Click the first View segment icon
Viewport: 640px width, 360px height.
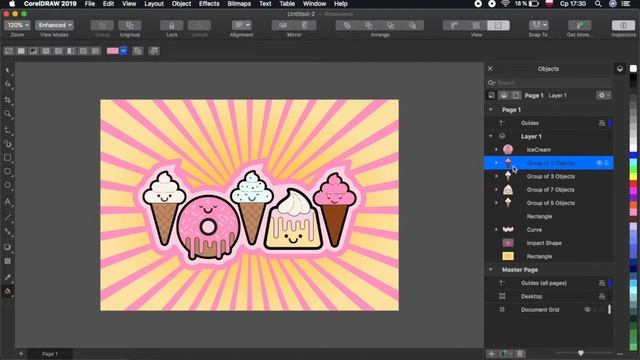454,25
